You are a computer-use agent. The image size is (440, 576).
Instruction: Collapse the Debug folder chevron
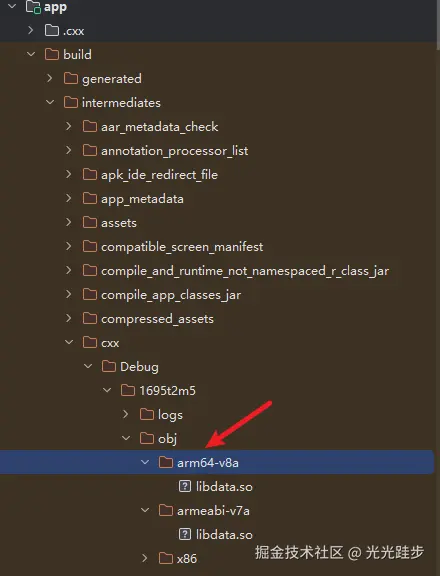click(88, 366)
